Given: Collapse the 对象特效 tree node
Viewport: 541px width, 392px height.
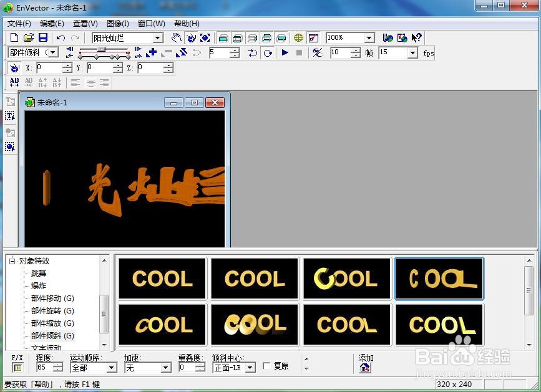Looking at the screenshot, I should [12, 261].
